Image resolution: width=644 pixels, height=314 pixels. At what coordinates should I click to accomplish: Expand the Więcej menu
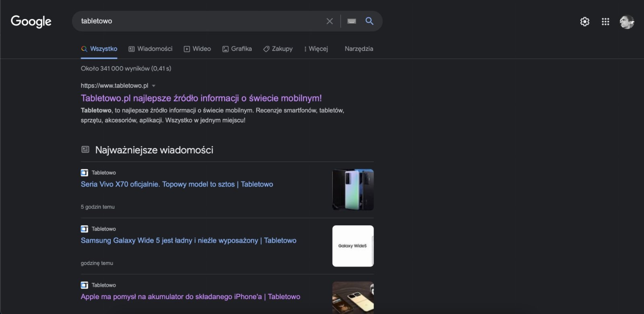tap(316, 49)
